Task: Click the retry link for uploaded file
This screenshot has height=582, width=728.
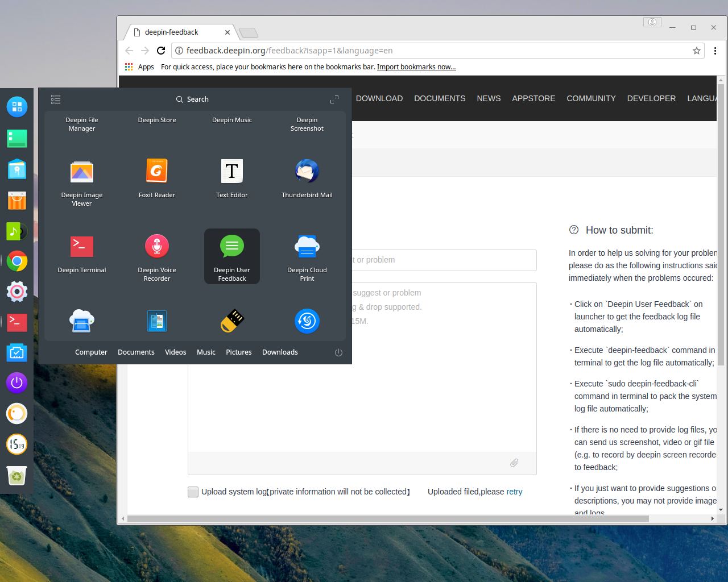Action: coord(514,492)
